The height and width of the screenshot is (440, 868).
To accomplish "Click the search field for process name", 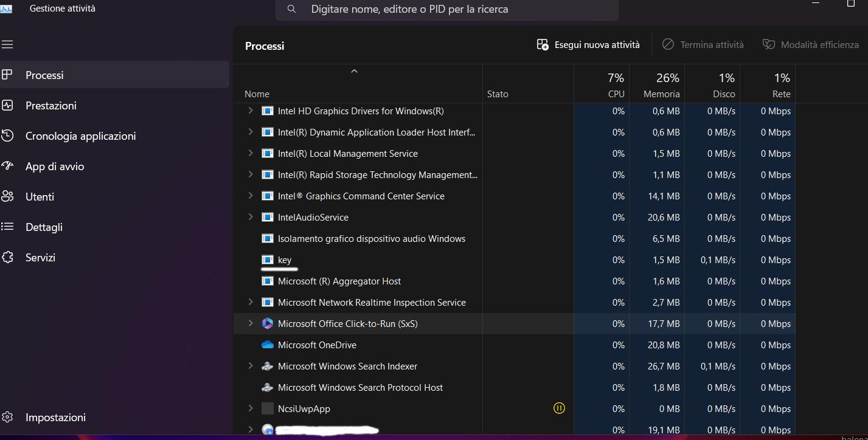I will pos(447,10).
